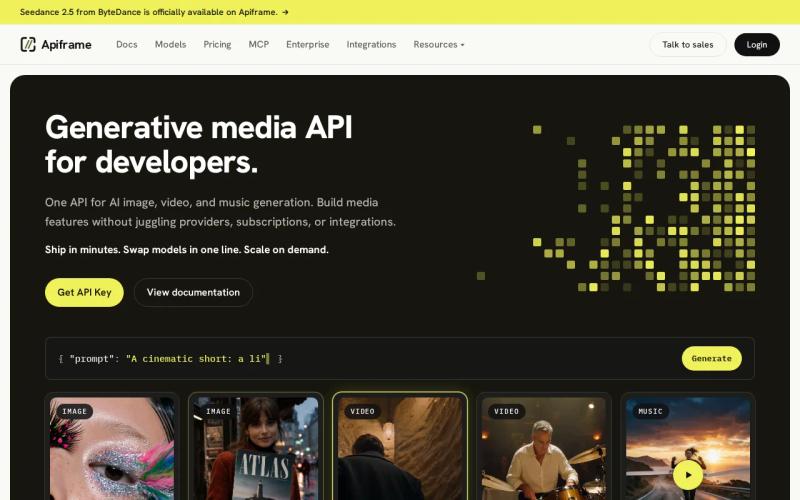Open the Docs menu item

(127, 44)
